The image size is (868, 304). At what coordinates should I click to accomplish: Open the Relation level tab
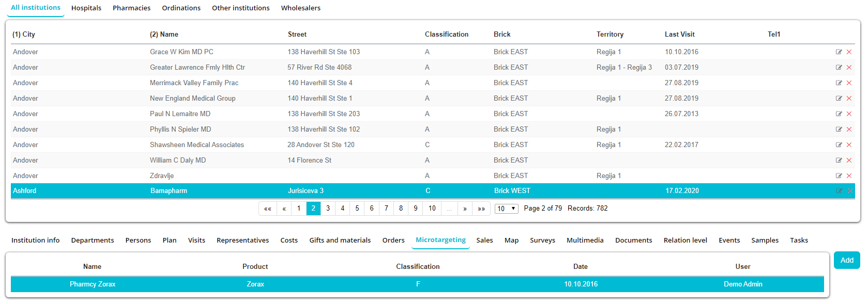(x=685, y=241)
